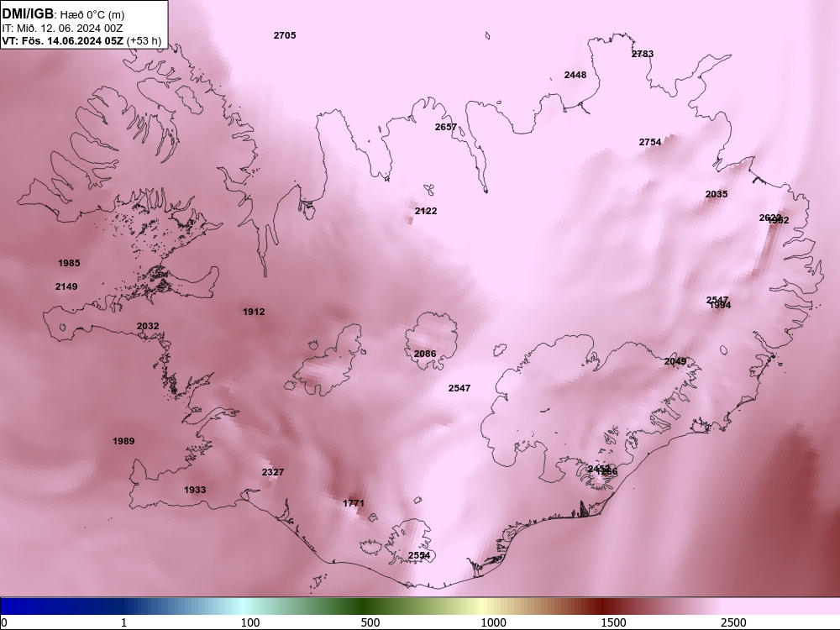Click the 1500 tick label on the legend
The width and height of the screenshot is (840, 630).
pyautogui.click(x=613, y=622)
